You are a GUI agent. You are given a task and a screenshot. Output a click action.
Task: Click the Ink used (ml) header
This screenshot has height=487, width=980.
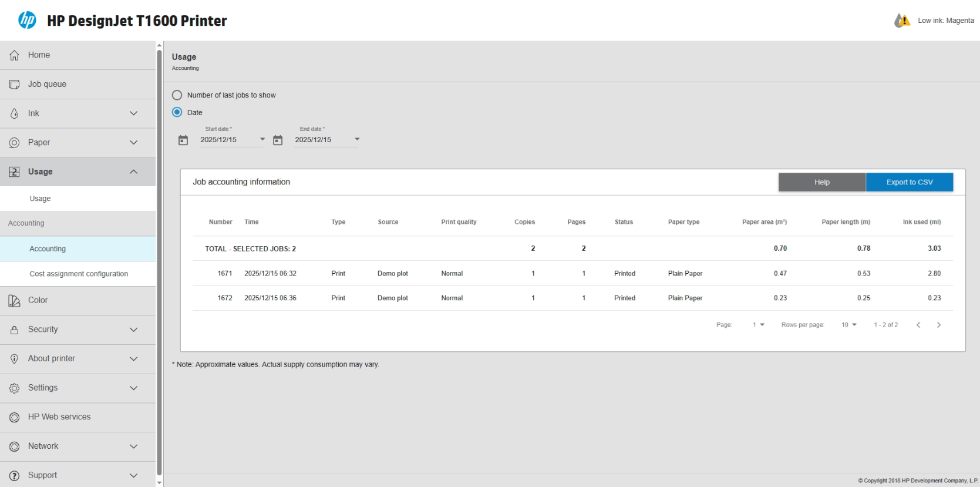(x=922, y=222)
